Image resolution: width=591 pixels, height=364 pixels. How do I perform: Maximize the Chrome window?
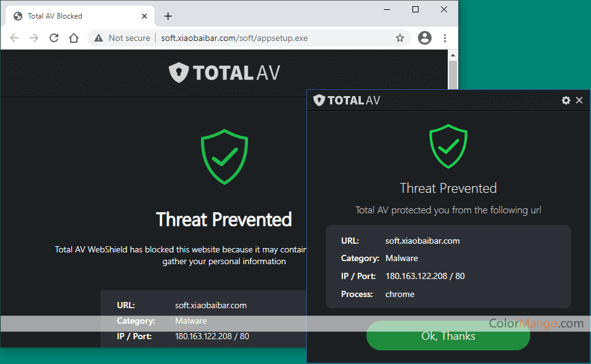pyautogui.click(x=415, y=9)
